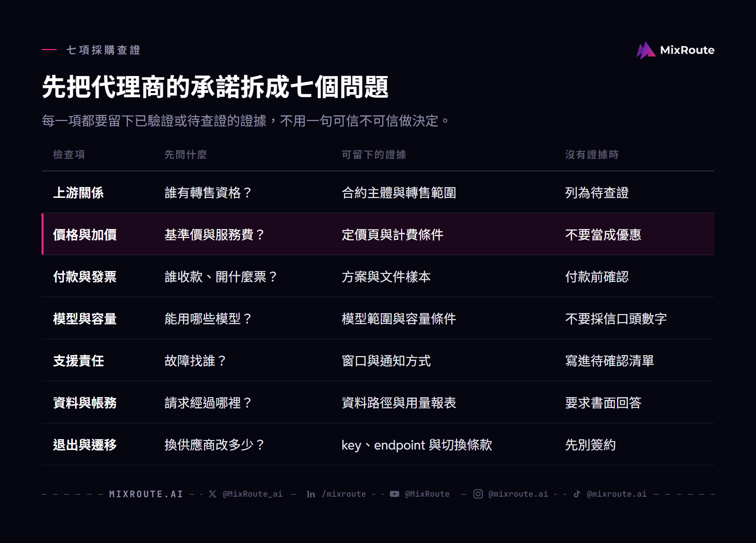Click the cell 先別簽約

[x=591, y=445]
